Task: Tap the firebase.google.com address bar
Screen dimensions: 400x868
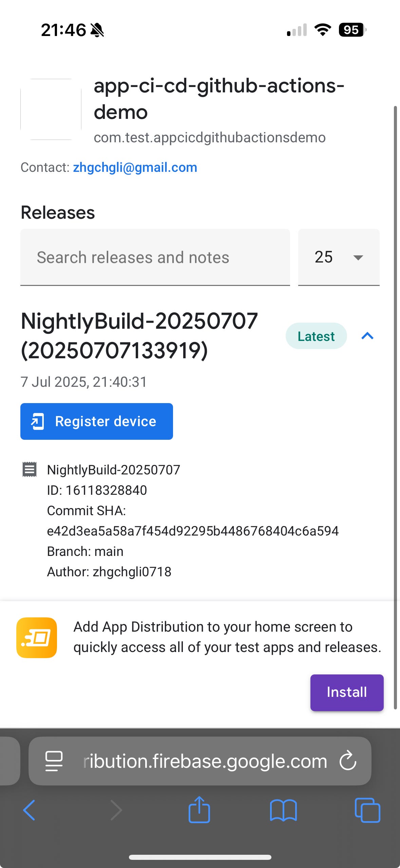Action: tap(200, 761)
